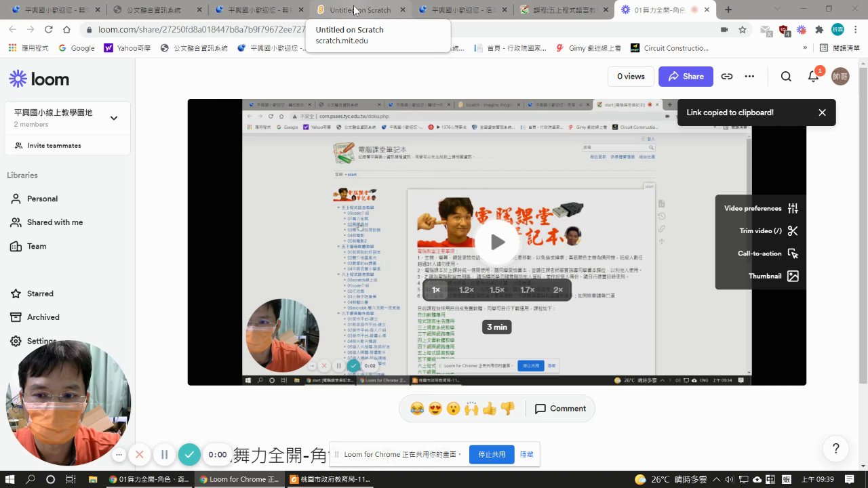The width and height of the screenshot is (868, 488).
Task: Open 閱讀清單 reading list
Action: [x=840, y=48]
